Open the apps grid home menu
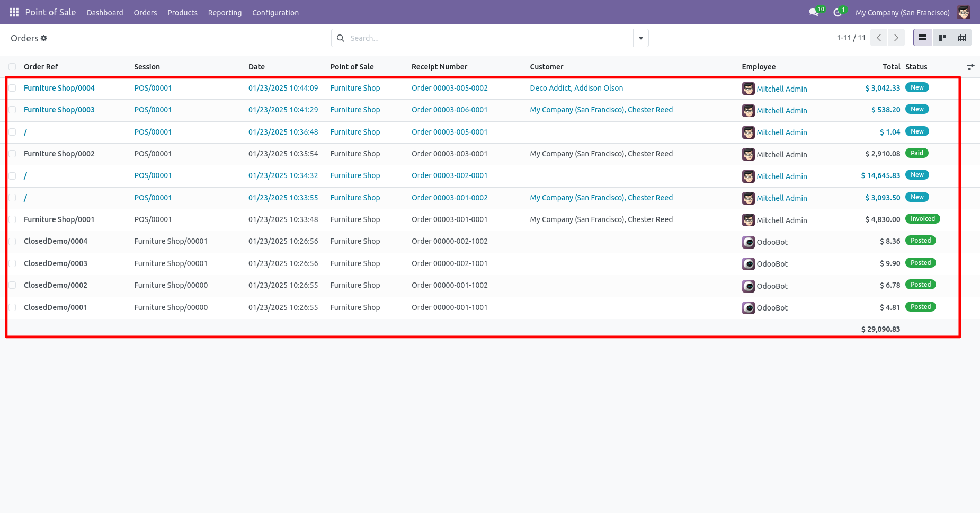 point(14,12)
